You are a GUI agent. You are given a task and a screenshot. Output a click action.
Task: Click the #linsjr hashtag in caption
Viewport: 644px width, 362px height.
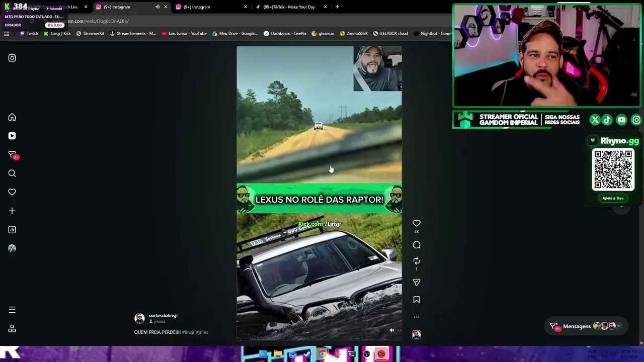tap(188, 332)
